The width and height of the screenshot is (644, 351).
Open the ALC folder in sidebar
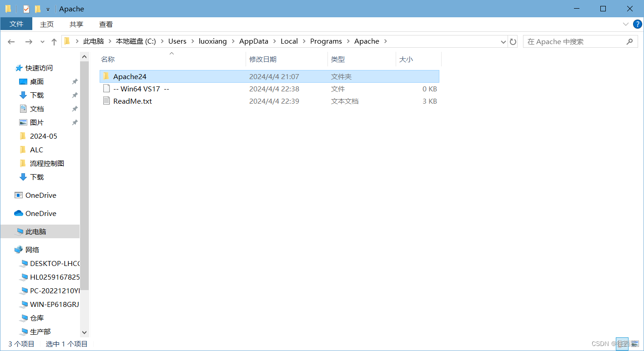point(36,150)
